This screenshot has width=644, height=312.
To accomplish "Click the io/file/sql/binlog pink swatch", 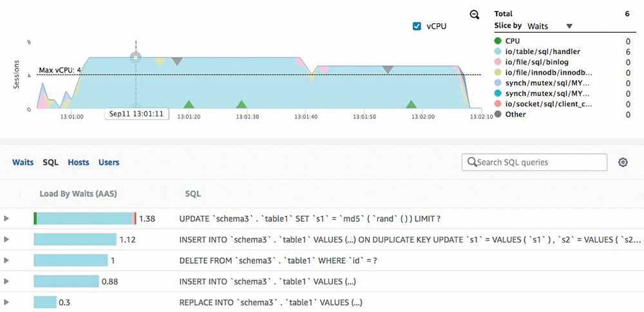I will click(x=498, y=62).
